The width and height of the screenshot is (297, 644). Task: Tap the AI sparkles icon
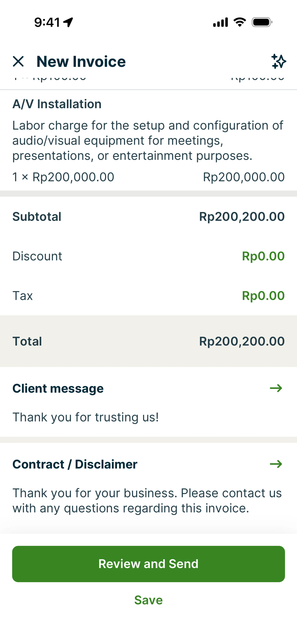click(278, 61)
